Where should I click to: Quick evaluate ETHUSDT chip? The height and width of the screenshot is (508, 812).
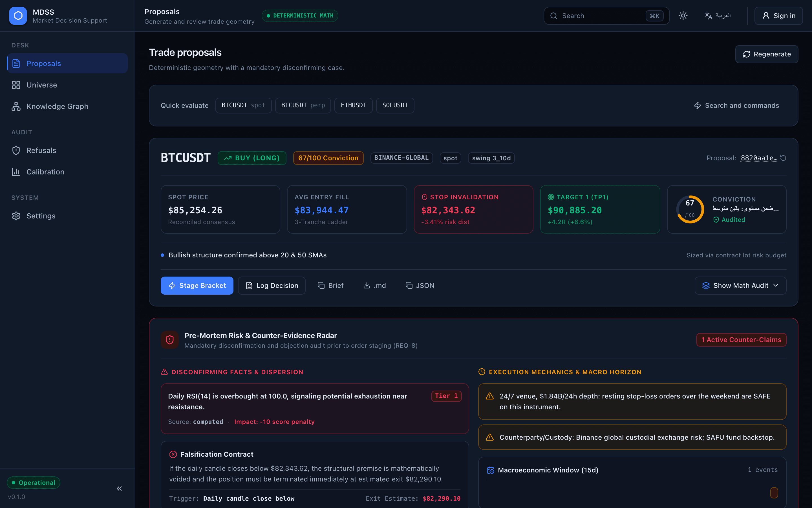[353, 106]
